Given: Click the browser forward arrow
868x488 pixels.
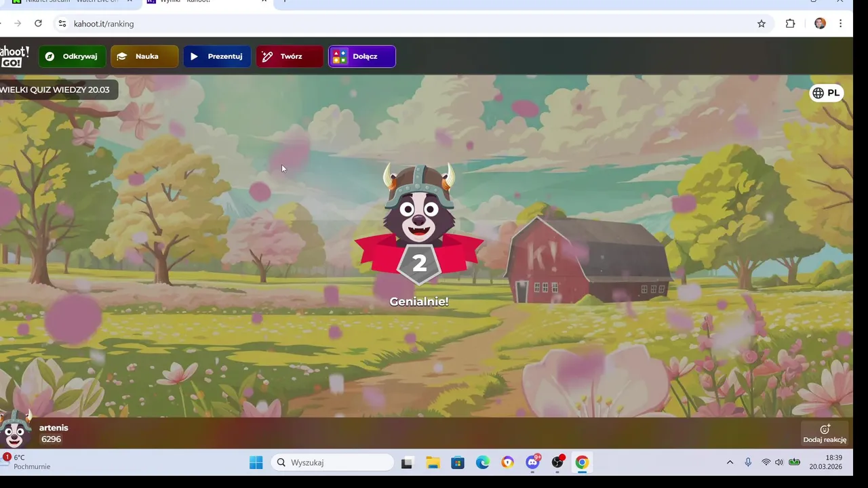Looking at the screenshot, I should click(x=18, y=24).
